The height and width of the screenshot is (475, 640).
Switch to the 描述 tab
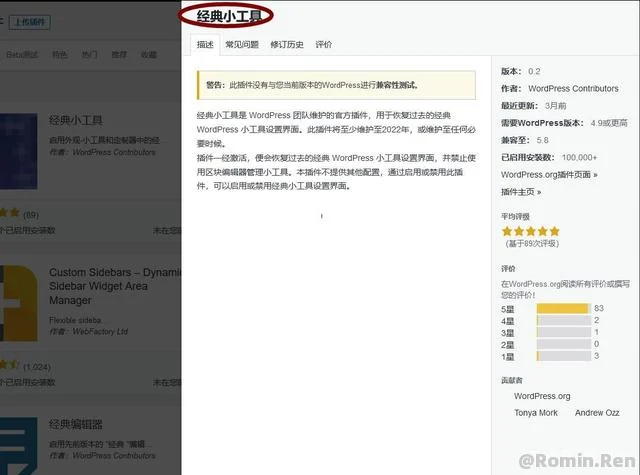[x=204, y=45]
